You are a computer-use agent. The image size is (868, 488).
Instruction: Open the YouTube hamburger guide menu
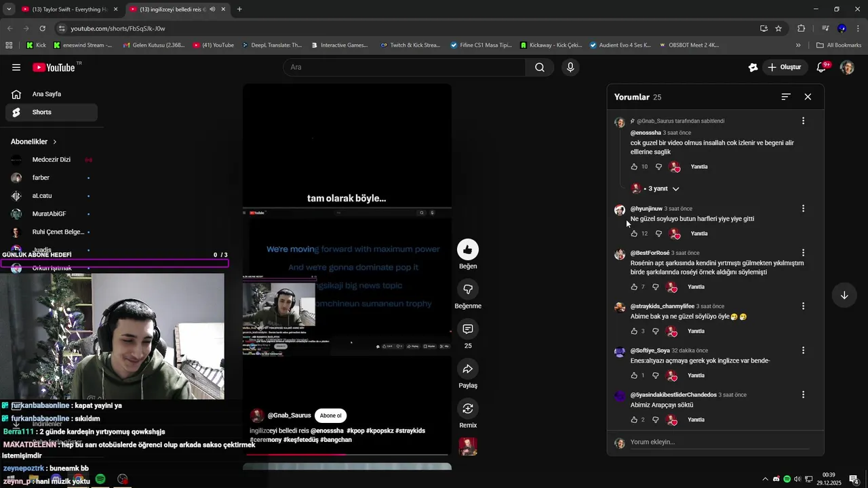pyautogui.click(x=16, y=67)
